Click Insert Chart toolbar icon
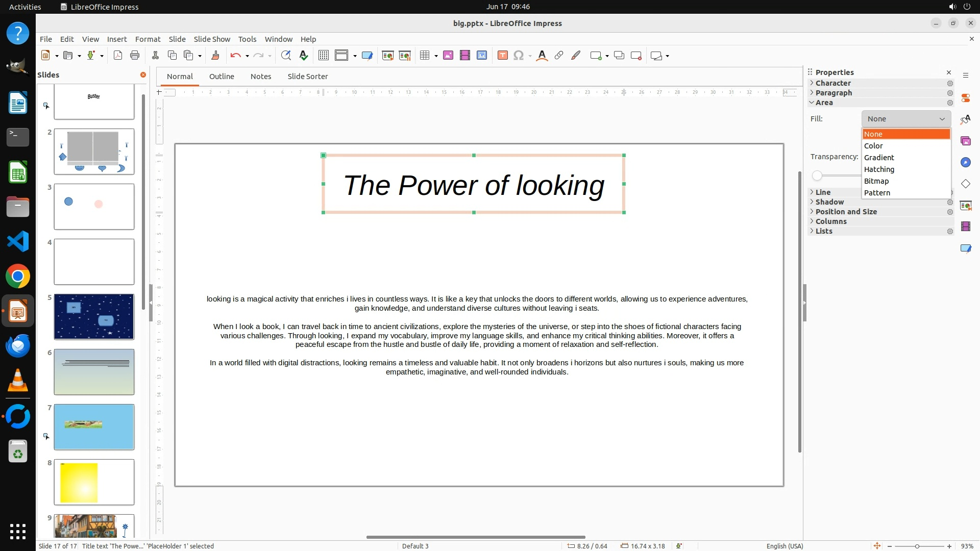Image resolution: width=980 pixels, height=551 pixels. [481, 56]
